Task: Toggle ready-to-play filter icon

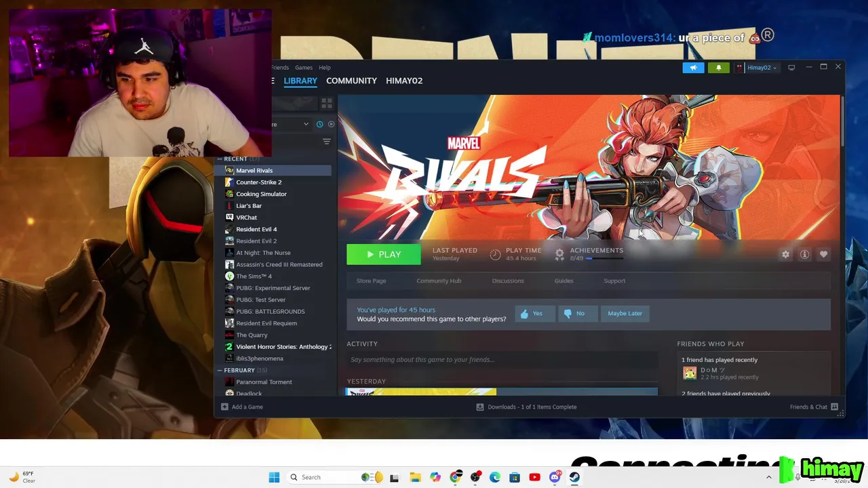Action: (331, 124)
